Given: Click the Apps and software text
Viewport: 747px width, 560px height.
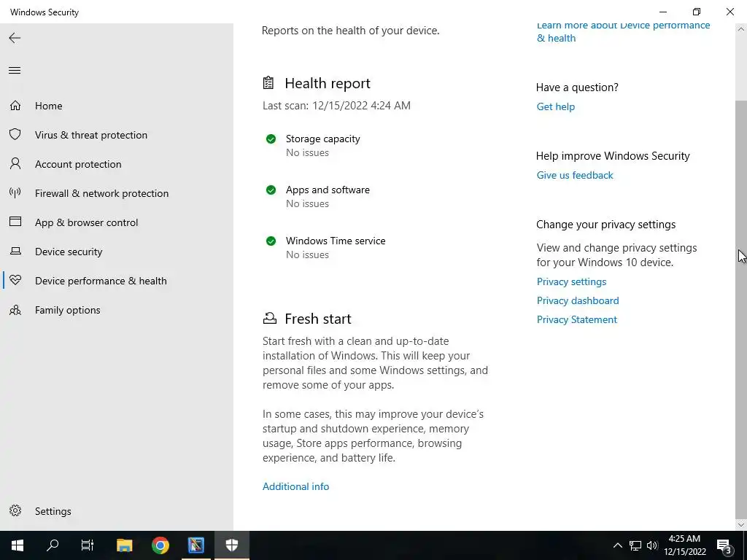Looking at the screenshot, I should [x=328, y=190].
